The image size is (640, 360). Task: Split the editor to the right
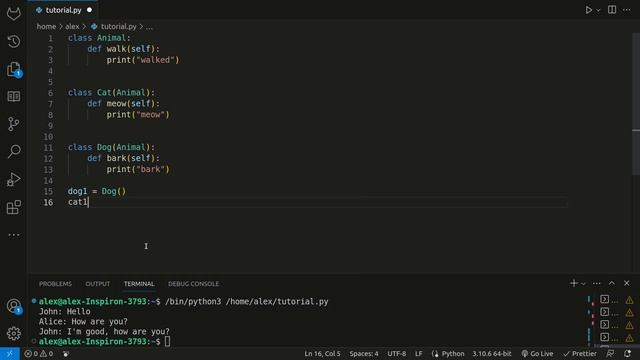click(x=612, y=10)
